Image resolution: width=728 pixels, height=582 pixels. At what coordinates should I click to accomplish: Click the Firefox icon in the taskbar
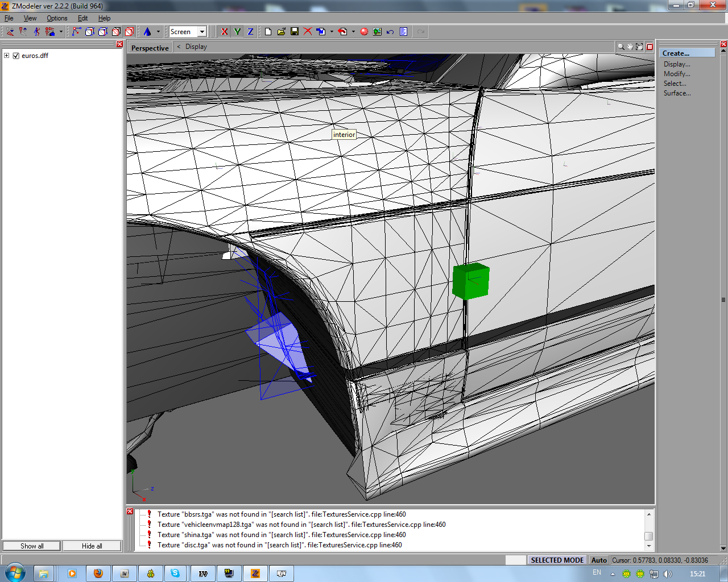coord(98,573)
